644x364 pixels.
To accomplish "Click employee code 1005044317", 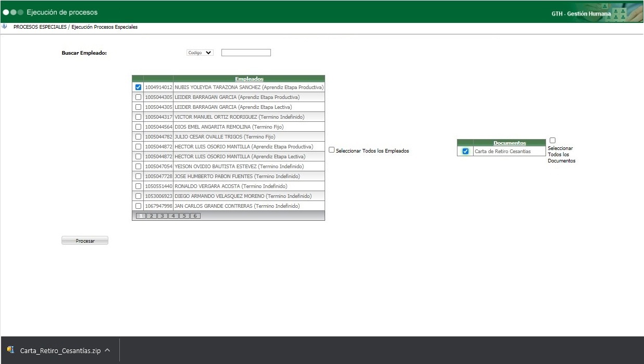I will click(158, 117).
